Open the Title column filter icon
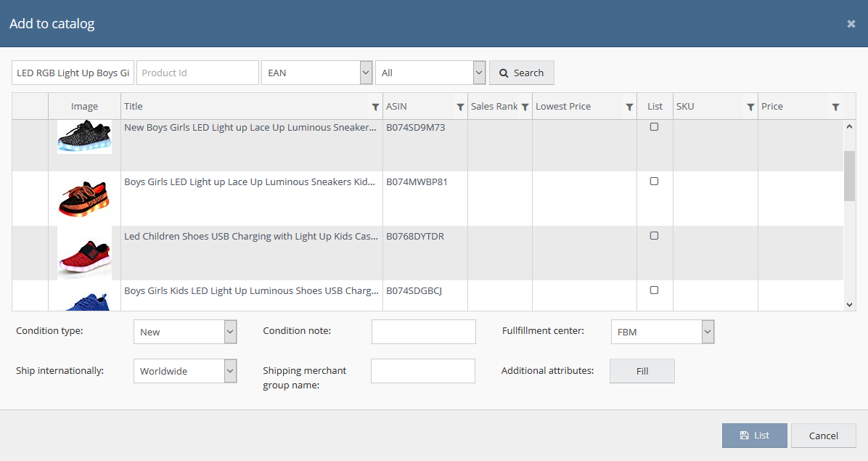Screen dimensions: 868x461 click(375, 107)
